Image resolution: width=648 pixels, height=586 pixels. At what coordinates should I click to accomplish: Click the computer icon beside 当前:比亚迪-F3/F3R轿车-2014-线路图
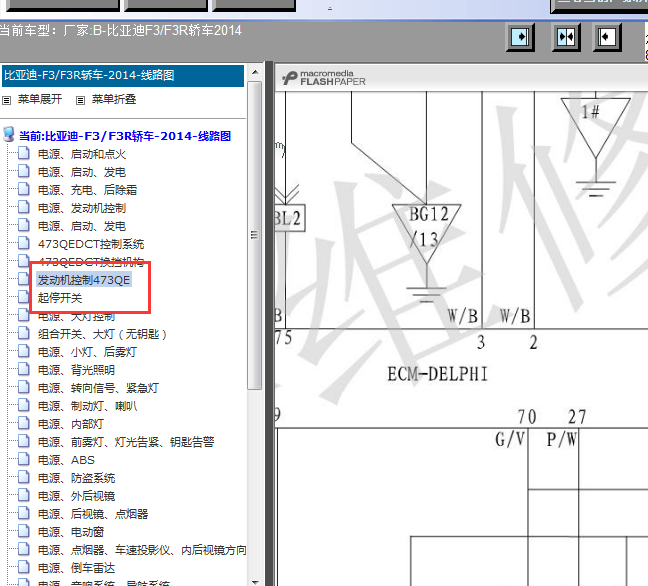[x=9, y=135]
